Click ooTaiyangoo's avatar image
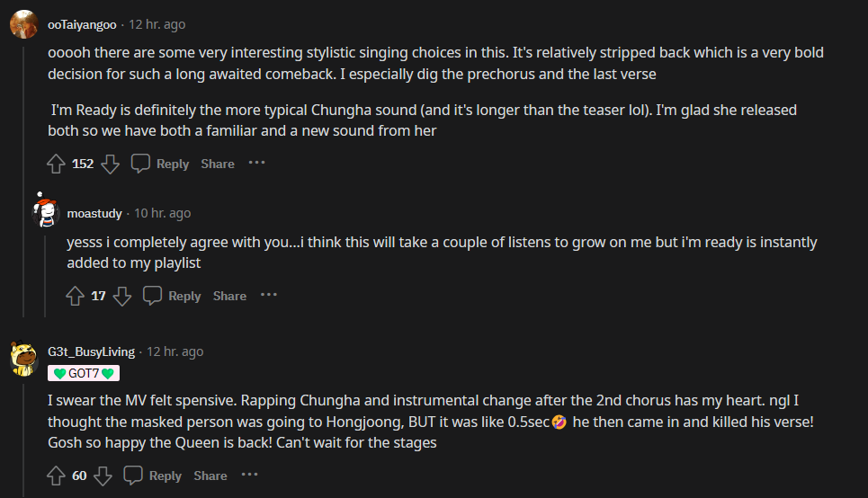Image resolution: width=868 pixels, height=498 pixels. click(x=23, y=24)
